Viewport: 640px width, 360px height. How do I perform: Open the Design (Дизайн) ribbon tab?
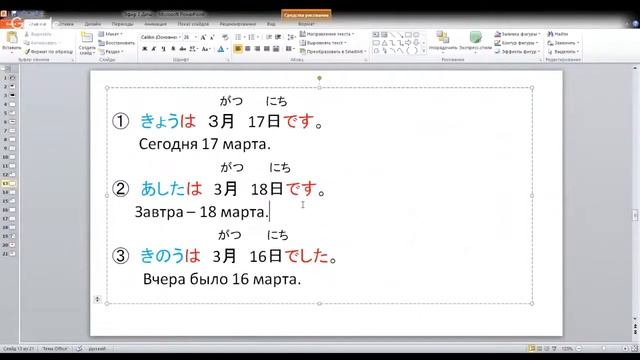(93, 24)
